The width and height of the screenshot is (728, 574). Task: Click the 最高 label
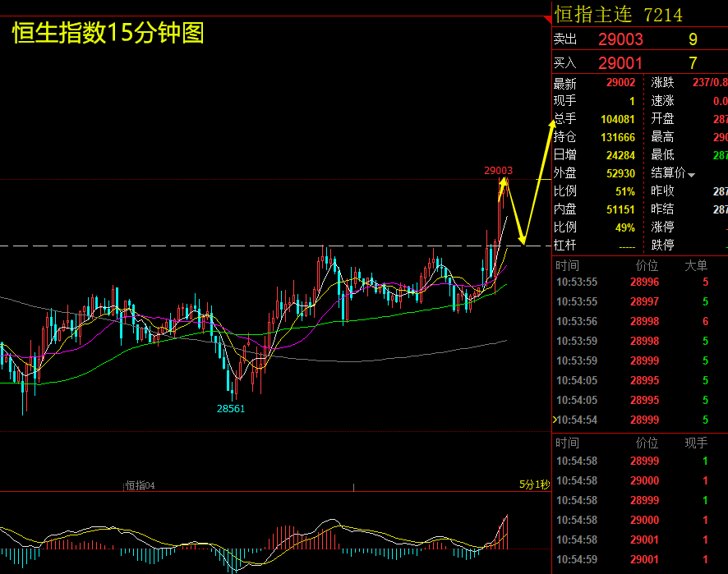click(x=662, y=137)
